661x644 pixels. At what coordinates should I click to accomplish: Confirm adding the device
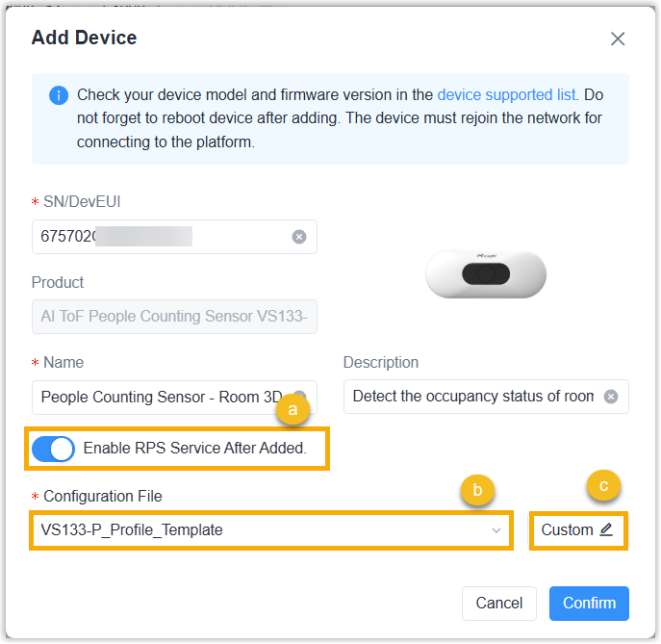589,604
